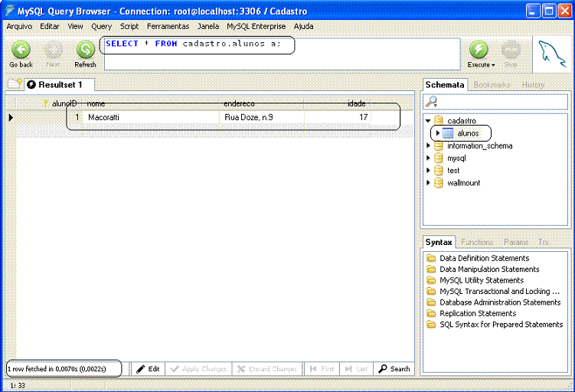
Task: Open the MySQL Enterprise menu
Action: [x=256, y=26]
